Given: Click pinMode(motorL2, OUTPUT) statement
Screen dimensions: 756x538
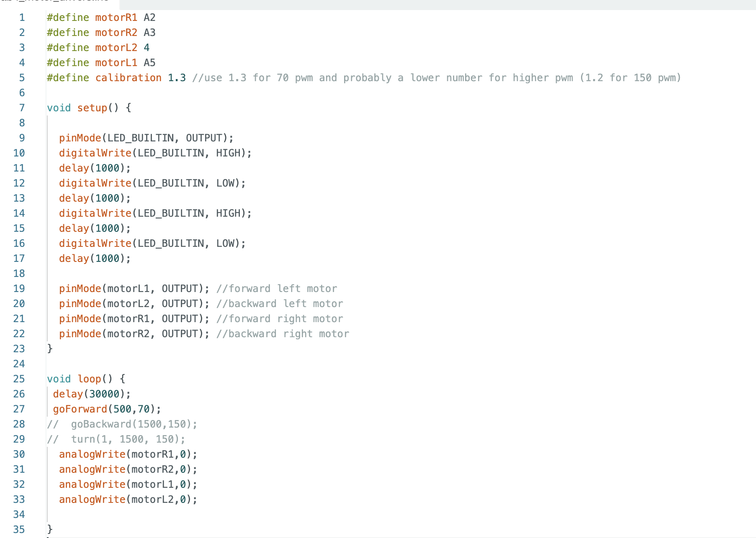Looking at the screenshot, I should click(x=134, y=304).
